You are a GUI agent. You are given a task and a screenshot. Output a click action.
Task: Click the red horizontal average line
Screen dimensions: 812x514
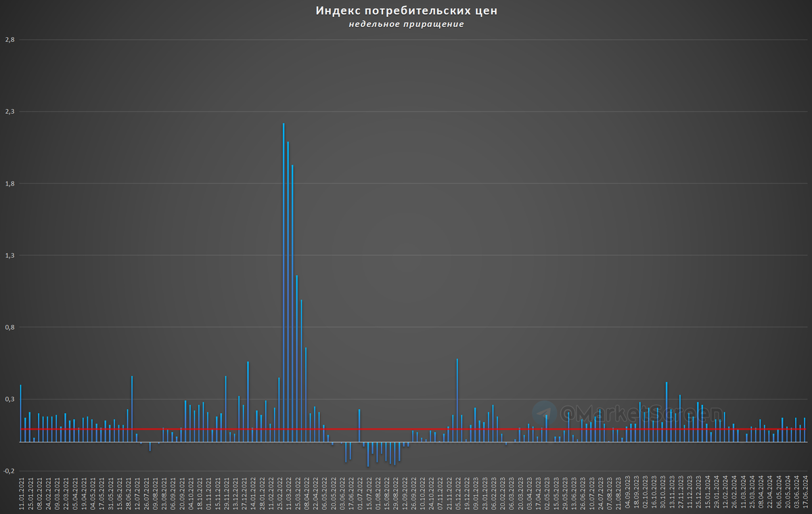pyautogui.click(x=413, y=429)
